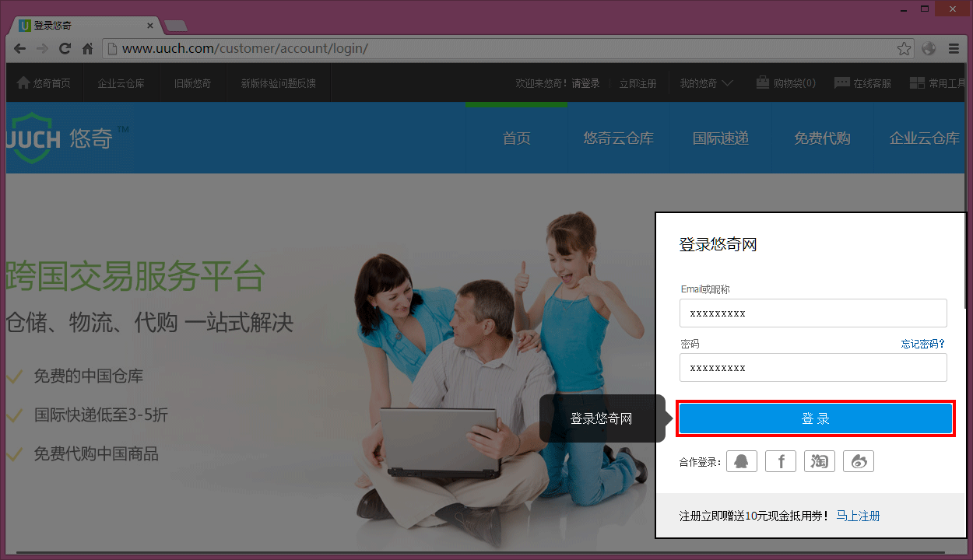Click the 请登录 link in the greeting
The height and width of the screenshot is (560, 973).
(586, 83)
